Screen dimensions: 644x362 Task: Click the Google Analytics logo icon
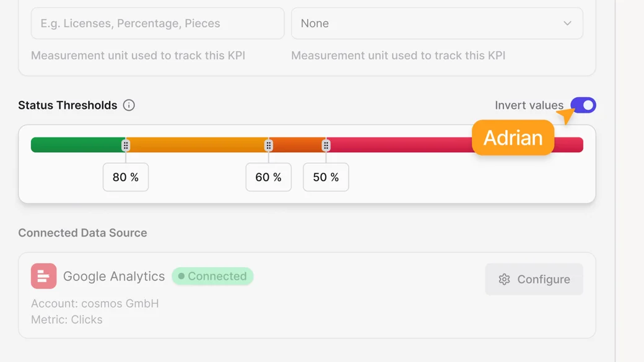tap(43, 277)
